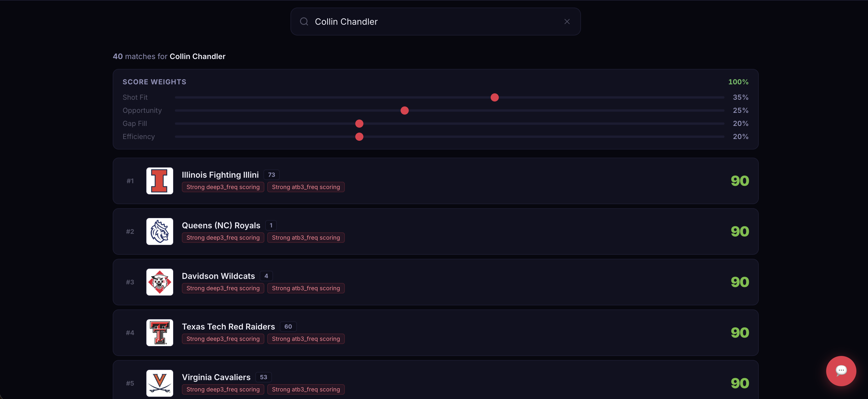Click the search magnifier icon

pyautogui.click(x=304, y=22)
